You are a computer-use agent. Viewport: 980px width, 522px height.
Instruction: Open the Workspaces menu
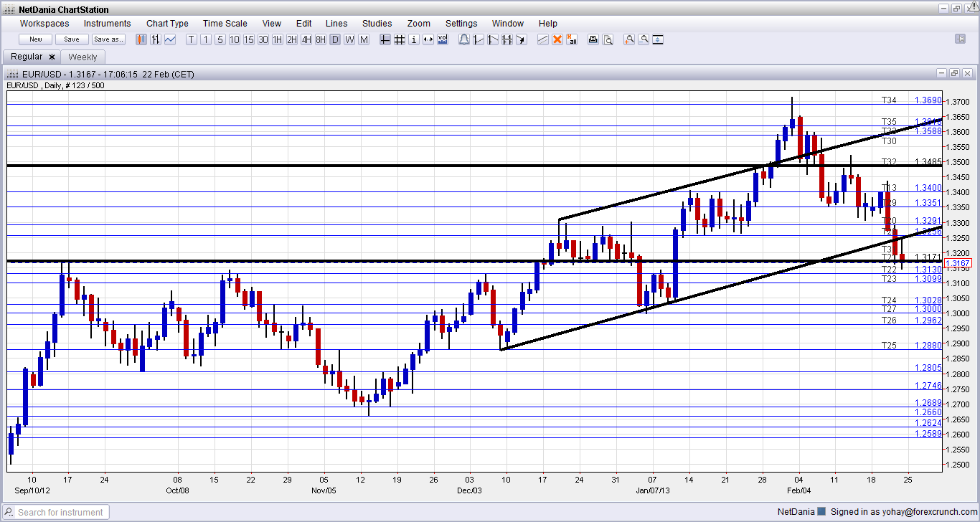pos(44,24)
